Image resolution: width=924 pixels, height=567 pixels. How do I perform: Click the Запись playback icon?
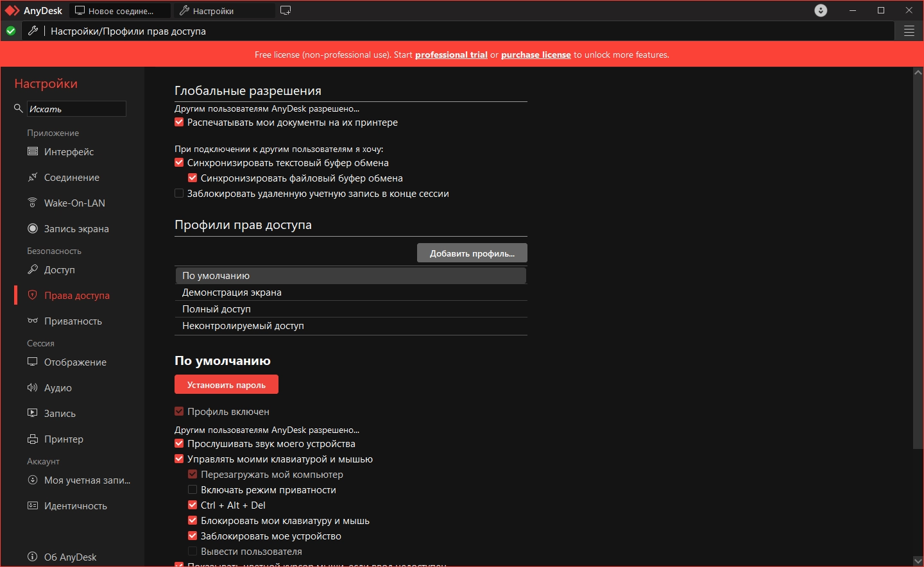[33, 413]
